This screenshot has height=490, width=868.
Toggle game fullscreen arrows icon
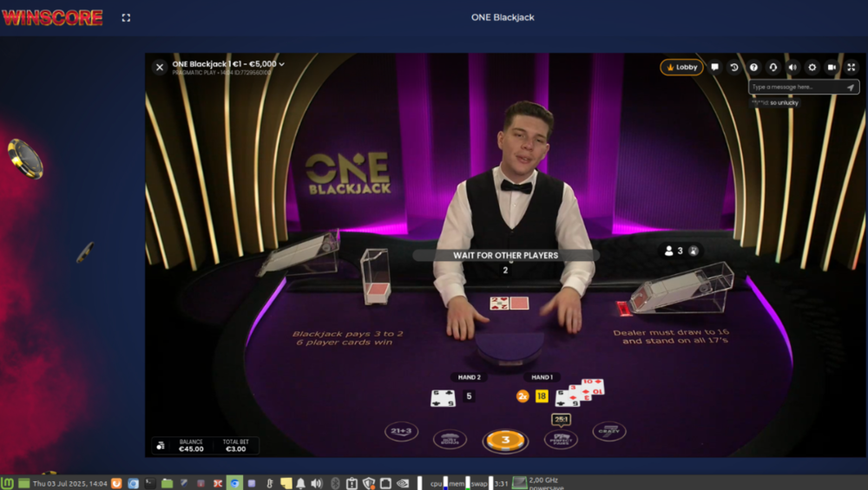(x=852, y=67)
